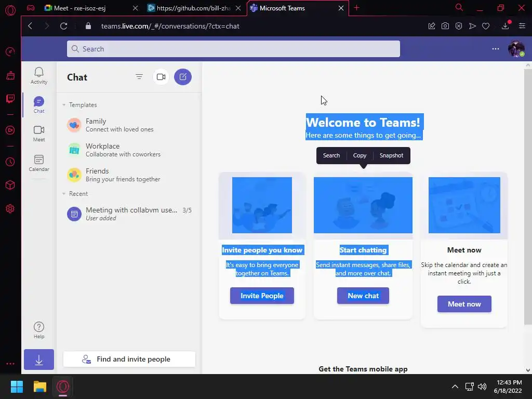Open the chat filter icon
Image resolution: width=532 pixels, height=399 pixels.
[x=139, y=77]
